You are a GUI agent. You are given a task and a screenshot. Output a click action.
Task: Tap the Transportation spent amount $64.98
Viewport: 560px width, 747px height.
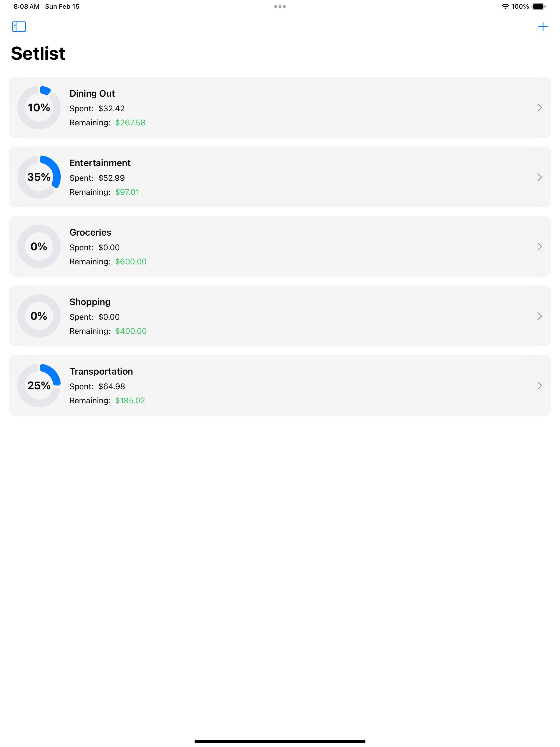[x=112, y=386]
